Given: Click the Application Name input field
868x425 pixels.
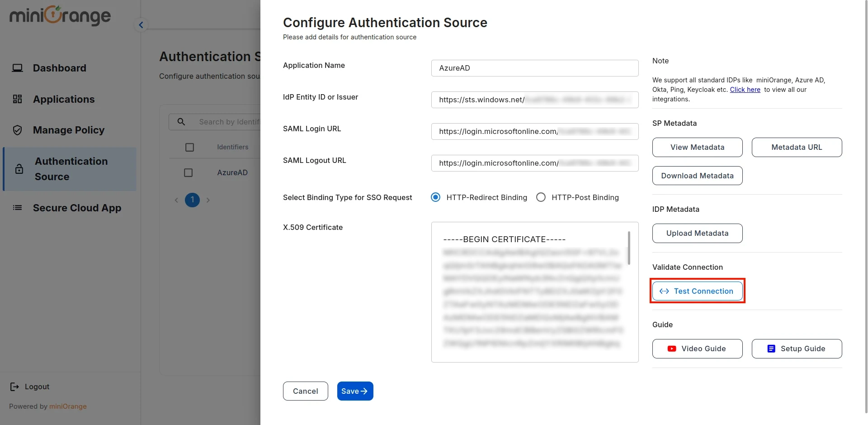Looking at the screenshot, I should click(x=534, y=68).
